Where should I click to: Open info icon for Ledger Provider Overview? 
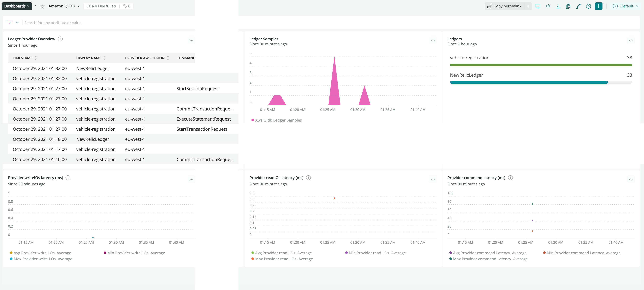click(60, 39)
